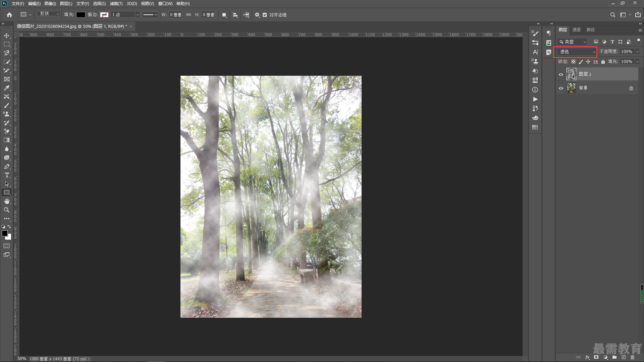This screenshot has width=644, height=362.
Task: Change screen mode icon in toolbar
Action: [x=7, y=255]
